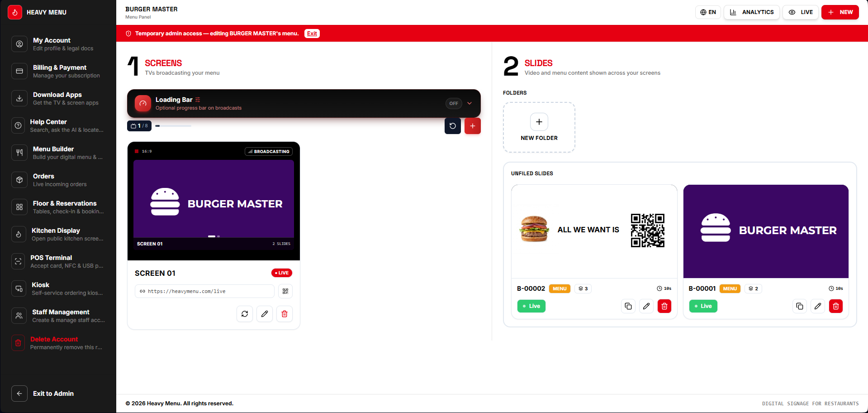Open My Account profile icon
This screenshot has width=868, height=413.
19,44
